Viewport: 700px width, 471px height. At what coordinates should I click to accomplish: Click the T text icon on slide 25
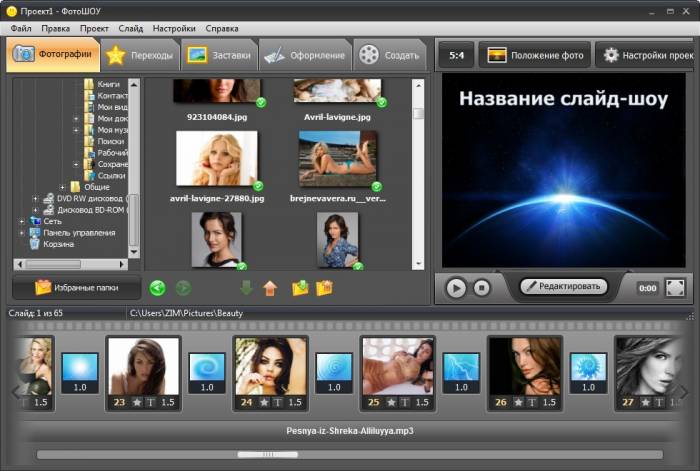pos(405,402)
